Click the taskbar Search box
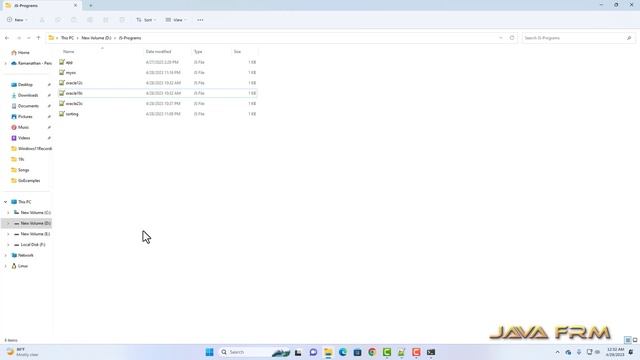This screenshot has height=360, width=640. coord(254,352)
